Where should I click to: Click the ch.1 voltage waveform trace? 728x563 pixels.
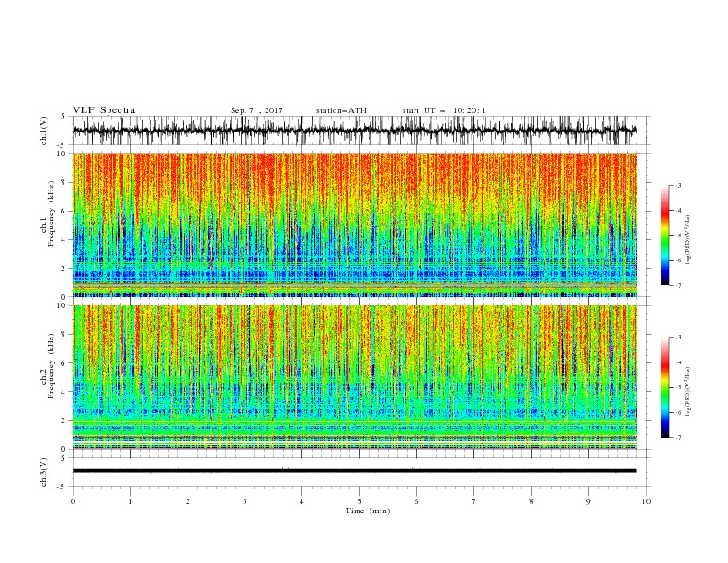354,131
